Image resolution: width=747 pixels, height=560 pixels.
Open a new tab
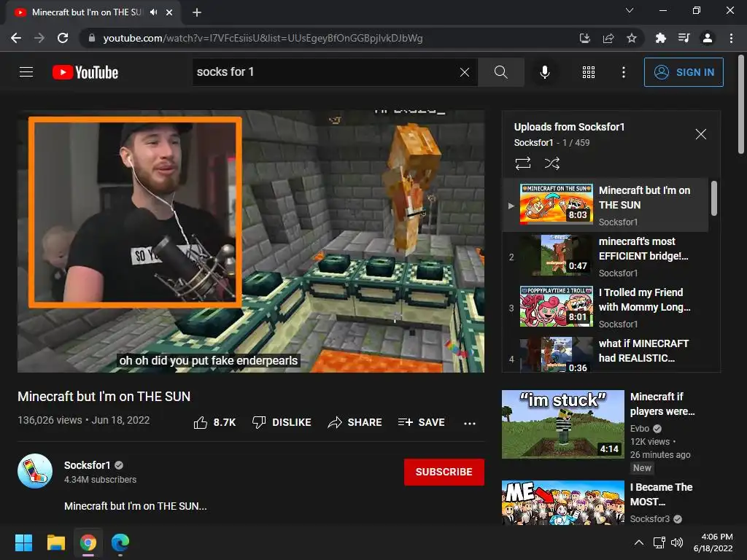pos(197,12)
